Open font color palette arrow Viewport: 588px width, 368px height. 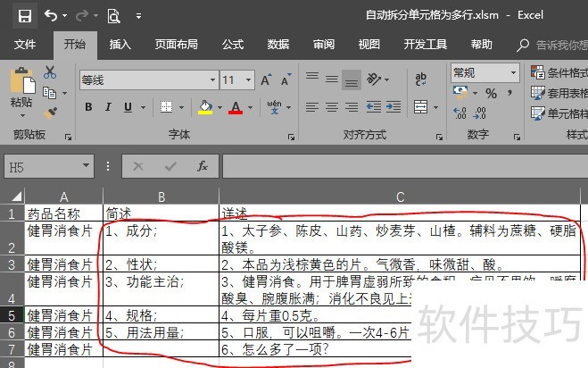point(250,107)
